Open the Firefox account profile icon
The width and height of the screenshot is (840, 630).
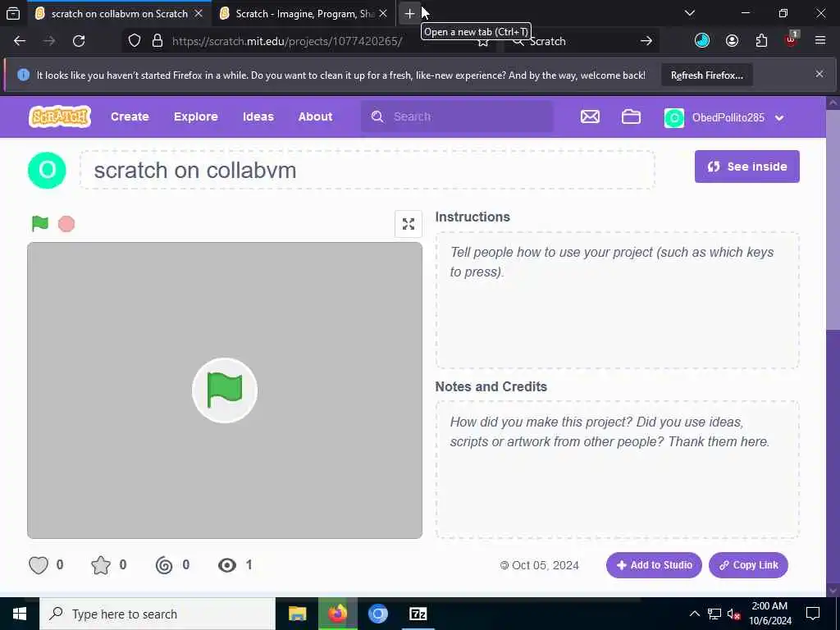click(732, 41)
